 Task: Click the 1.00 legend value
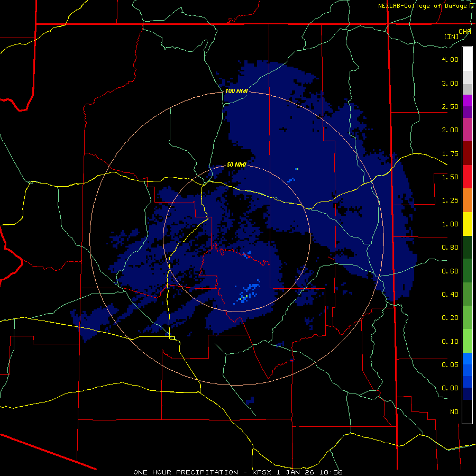pos(450,224)
